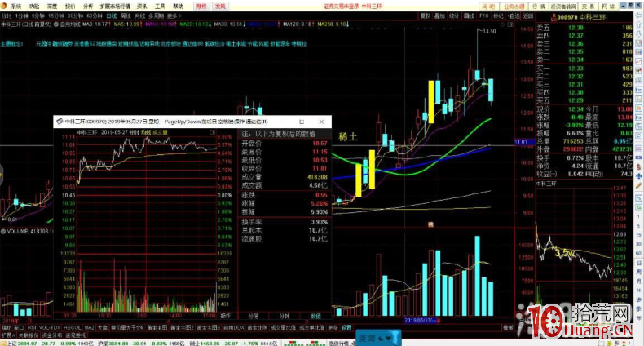Click the 设置 button in indicator bar
The image size is (644, 346).
click(x=346, y=327)
